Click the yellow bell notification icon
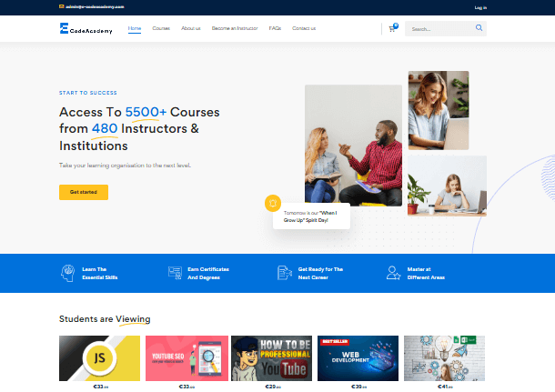Image resolution: width=555 pixels, height=392 pixels. (x=271, y=202)
